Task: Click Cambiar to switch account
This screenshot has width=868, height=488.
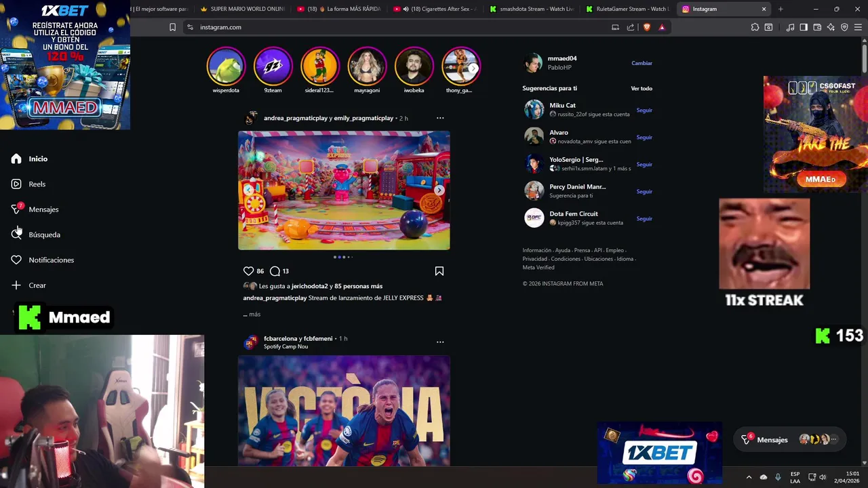Action: pyautogui.click(x=642, y=63)
